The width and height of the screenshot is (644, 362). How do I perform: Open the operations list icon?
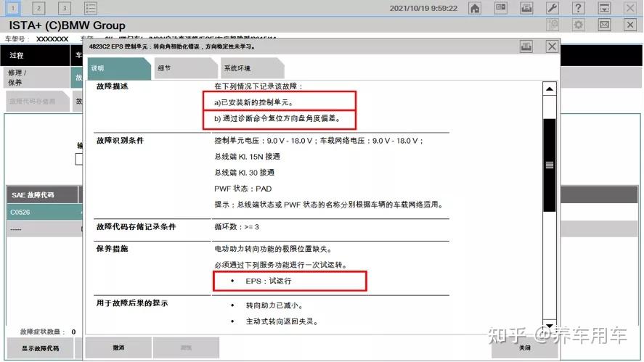(x=90, y=8)
